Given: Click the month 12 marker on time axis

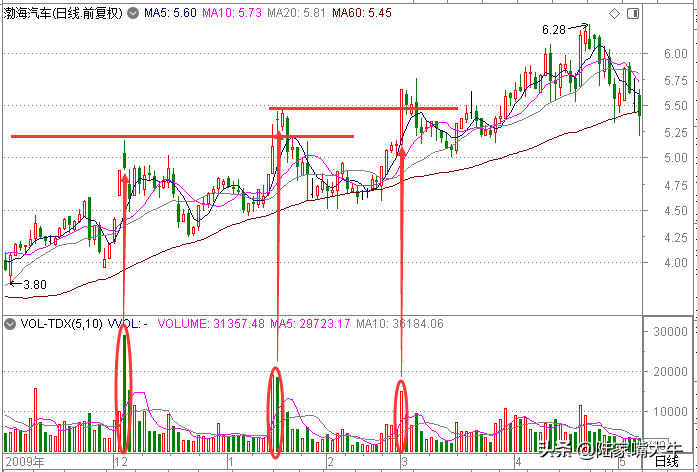Looking at the screenshot, I should pyautogui.click(x=121, y=462).
